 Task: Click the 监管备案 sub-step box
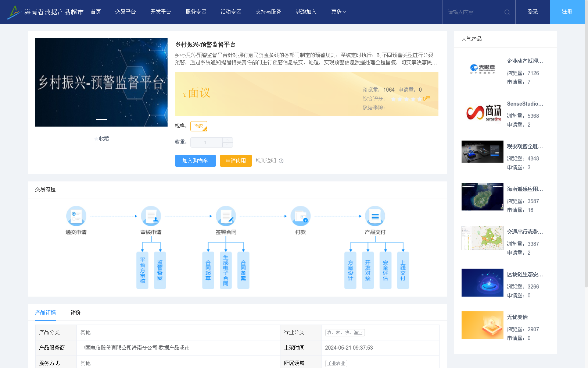[160, 270]
